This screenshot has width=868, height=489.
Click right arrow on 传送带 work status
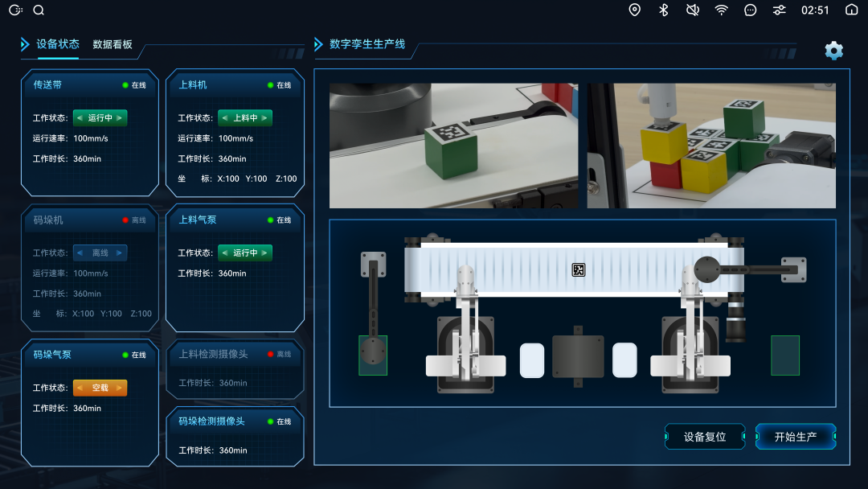coord(120,118)
